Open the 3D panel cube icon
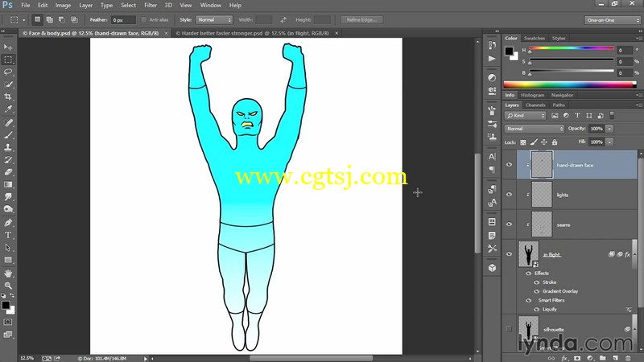644x362 pixels. pyautogui.click(x=492, y=268)
